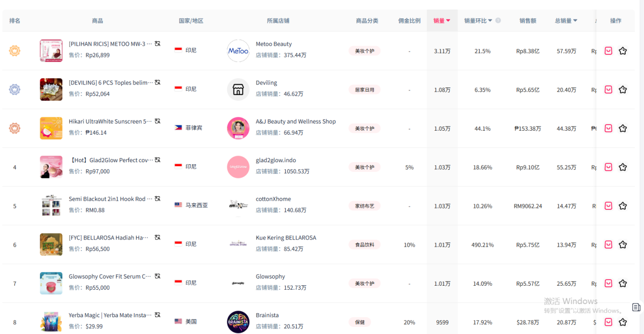
Task: Click the Brainista store logo
Action: coord(238,322)
